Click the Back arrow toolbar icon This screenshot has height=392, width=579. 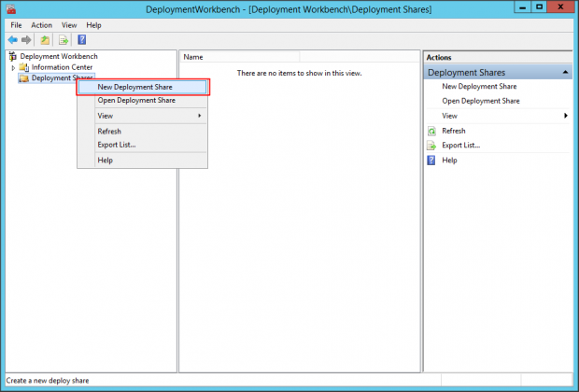[x=12, y=40]
